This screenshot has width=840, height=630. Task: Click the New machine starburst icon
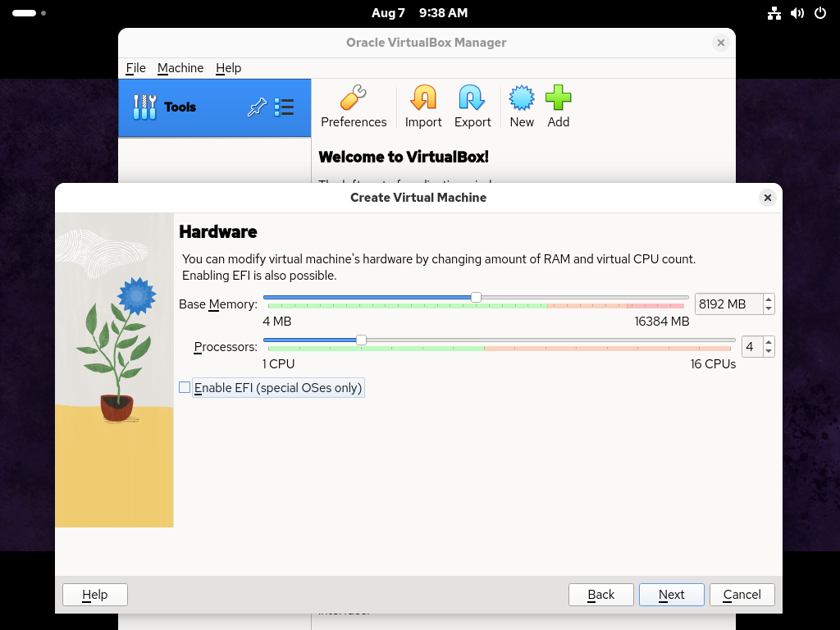click(522, 98)
